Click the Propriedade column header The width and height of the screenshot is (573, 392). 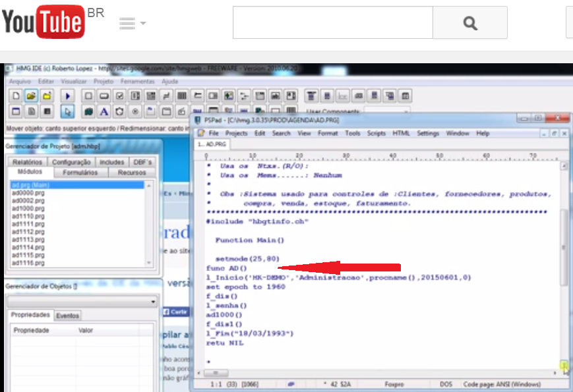coord(32,330)
